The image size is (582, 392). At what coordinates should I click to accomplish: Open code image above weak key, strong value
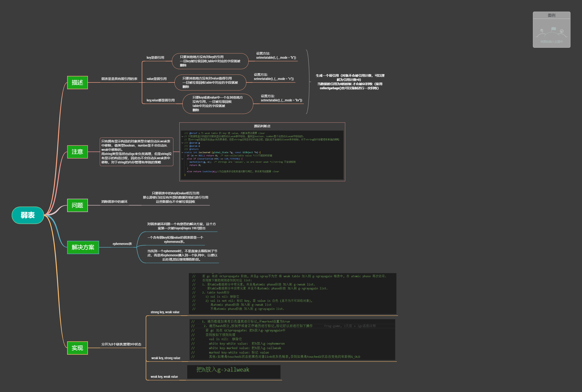point(292,340)
